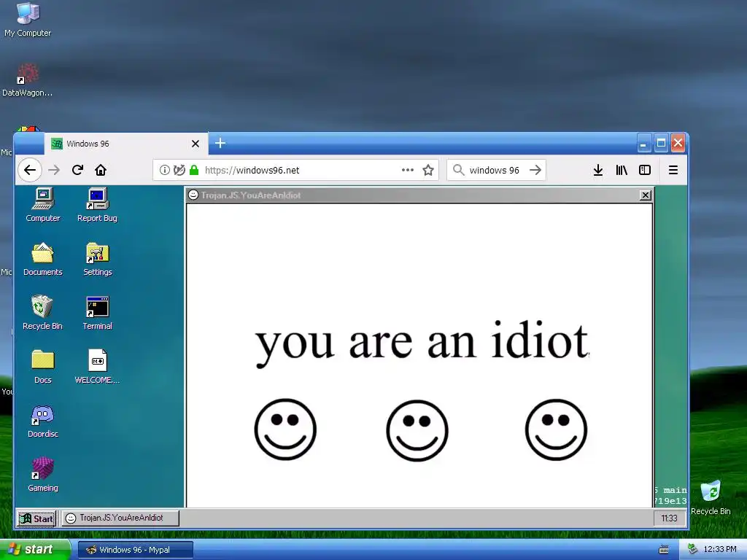Launch the Terminal shortcut
This screenshot has height=560, width=747.
(97, 313)
